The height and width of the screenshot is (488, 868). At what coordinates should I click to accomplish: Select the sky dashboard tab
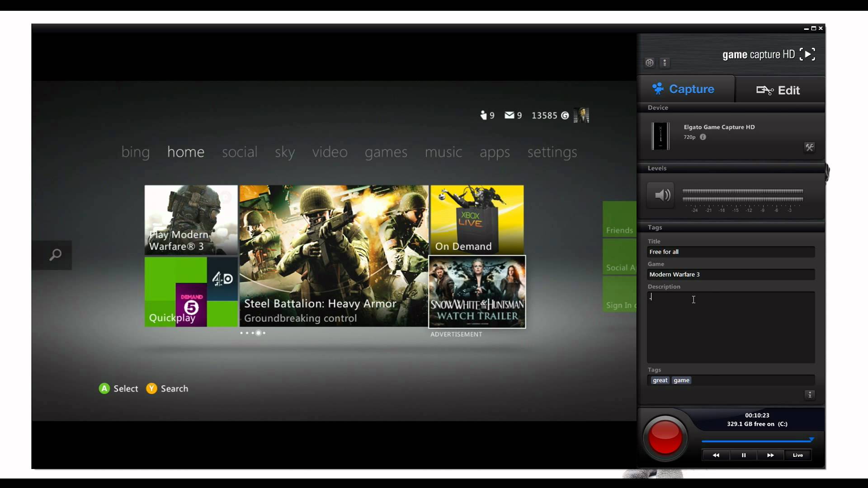click(284, 152)
